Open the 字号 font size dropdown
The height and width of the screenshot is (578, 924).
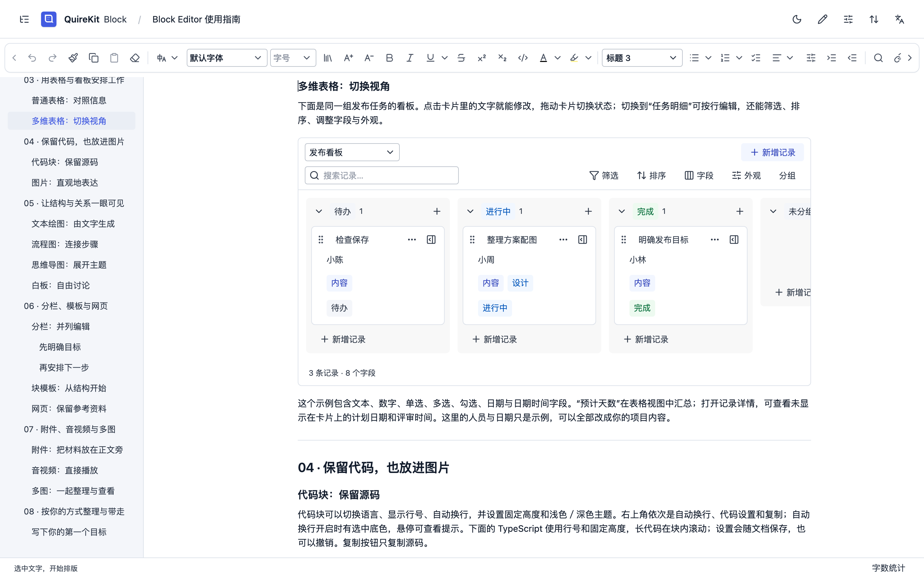(293, 58)
